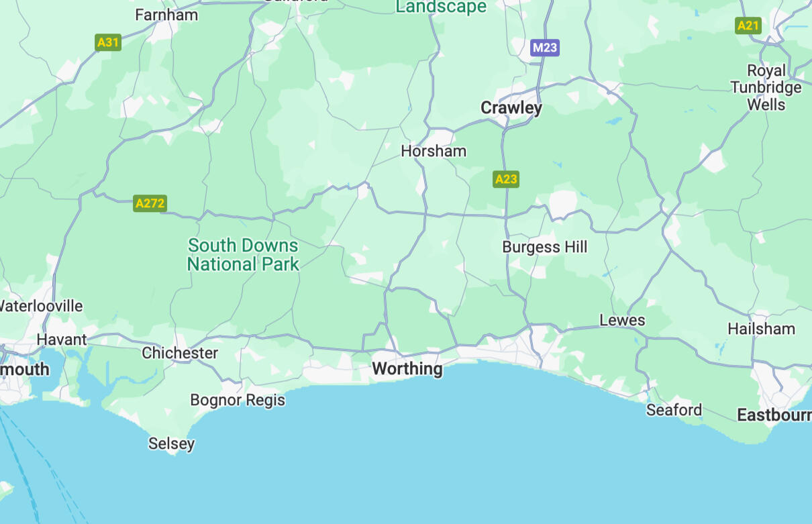Click the A272 road shield

pos(150,203)
